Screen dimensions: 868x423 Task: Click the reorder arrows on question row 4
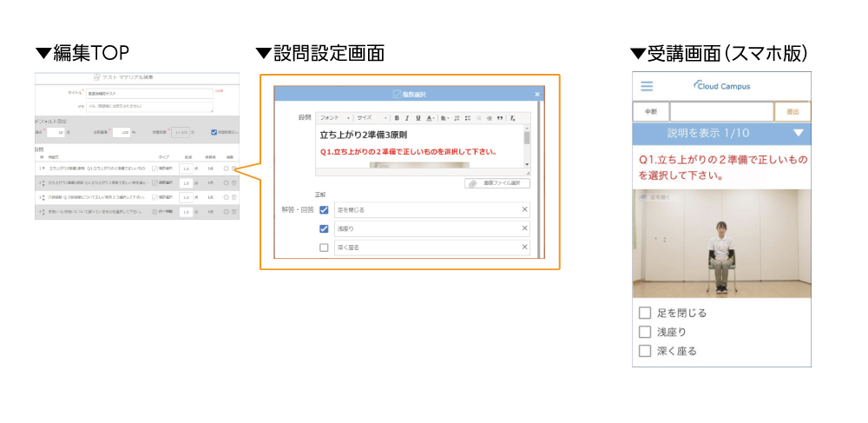click(43, 212)
